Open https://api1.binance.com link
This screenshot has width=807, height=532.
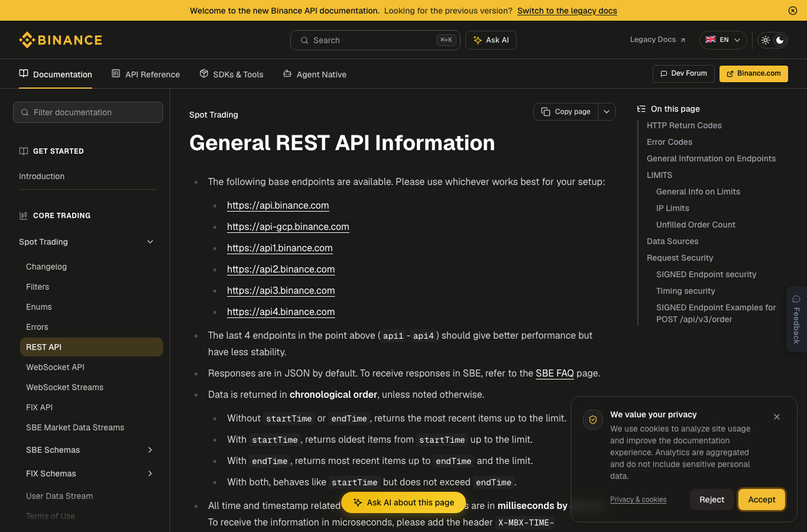pyautogui.click(x=280, y=248)
